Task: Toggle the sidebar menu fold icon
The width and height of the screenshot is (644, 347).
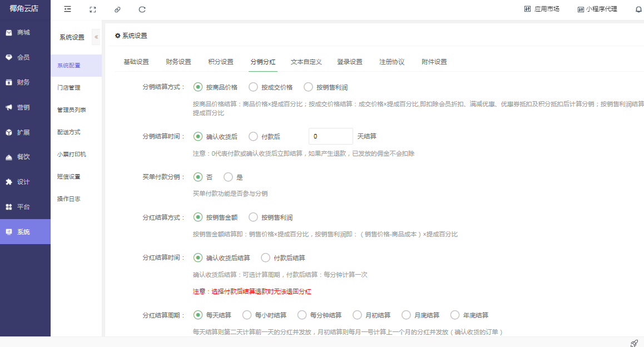Action: [x=68, y=9]
